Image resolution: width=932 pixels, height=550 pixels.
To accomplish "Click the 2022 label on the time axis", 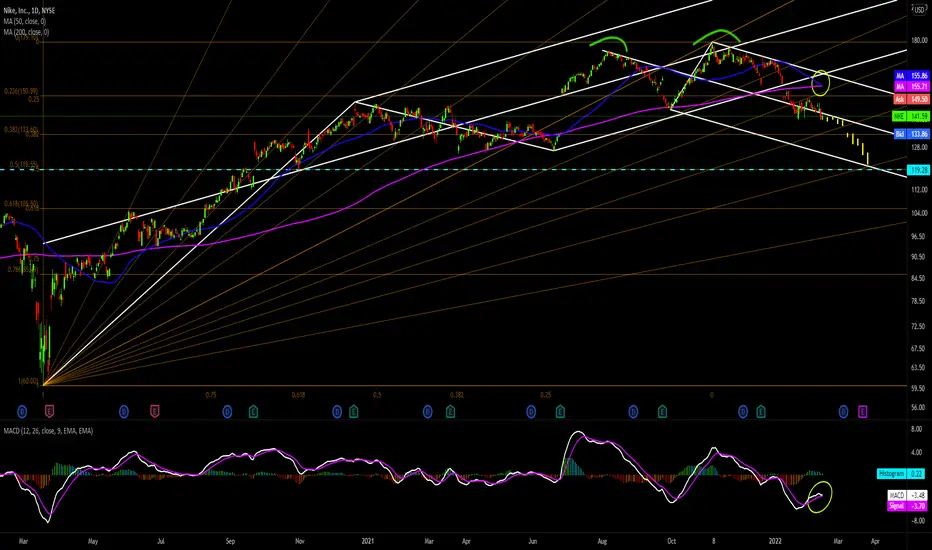I will point(775,542).
